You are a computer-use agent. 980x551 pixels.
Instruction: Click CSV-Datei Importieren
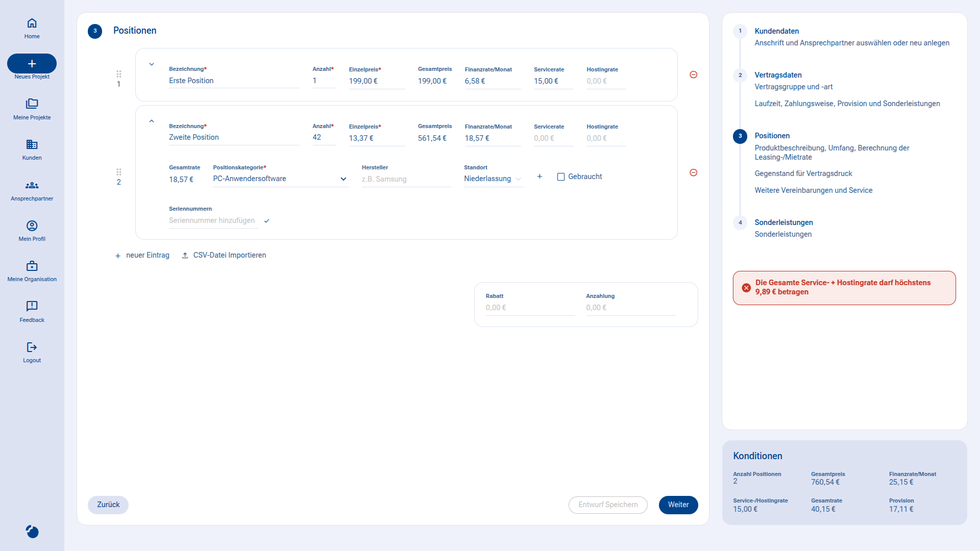(x=224, y=255)
